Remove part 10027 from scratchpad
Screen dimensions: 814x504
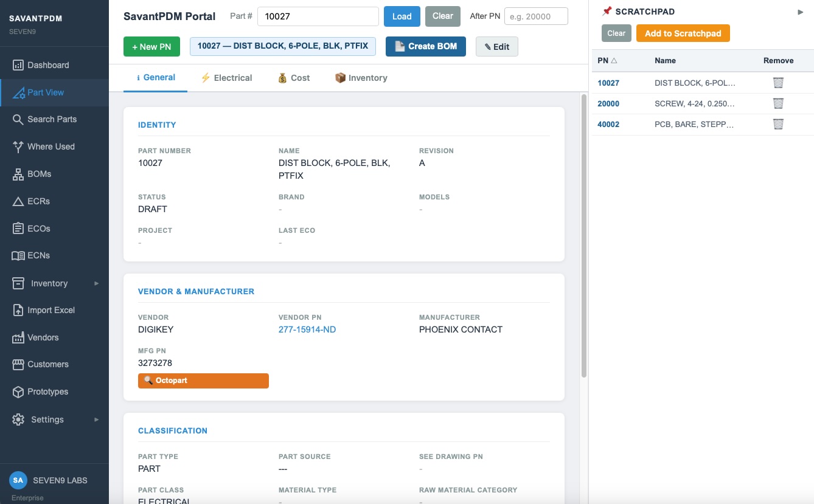[x=778, y=83]
